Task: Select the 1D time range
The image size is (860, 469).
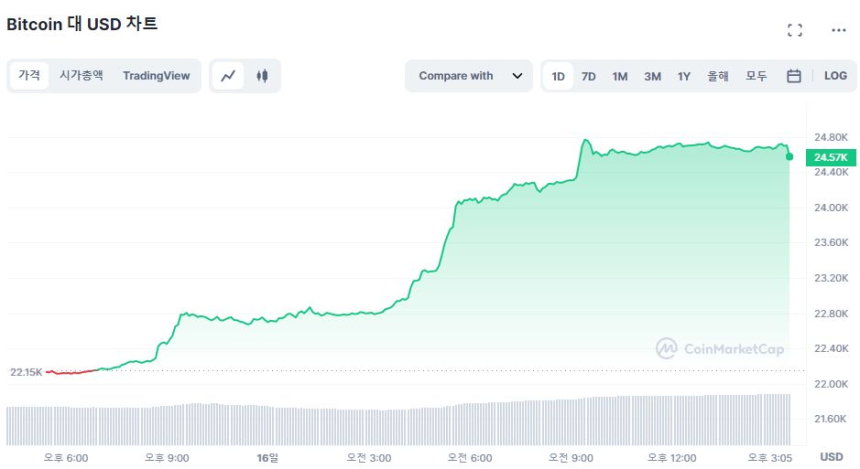Action: pos(558,76)
